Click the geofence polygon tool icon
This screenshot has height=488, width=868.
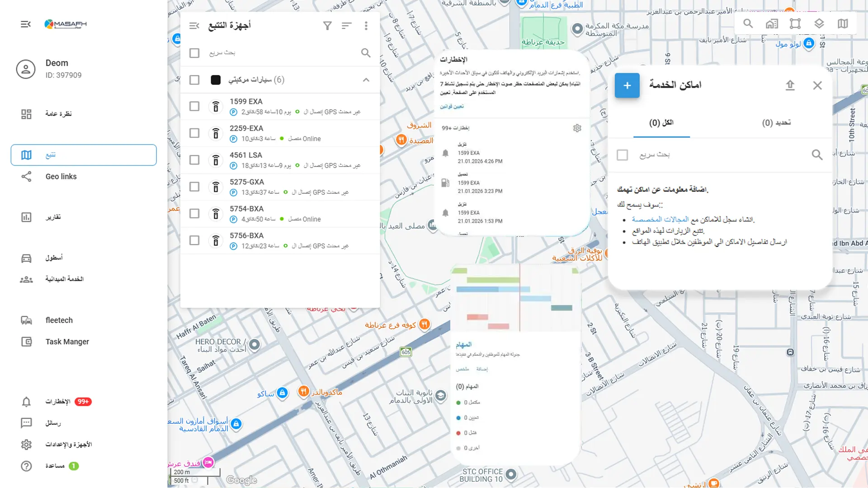click(x=795, y=23)
